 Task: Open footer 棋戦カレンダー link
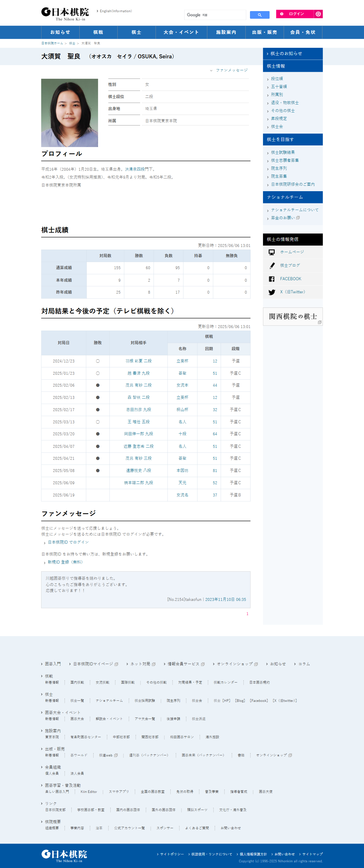226,682
